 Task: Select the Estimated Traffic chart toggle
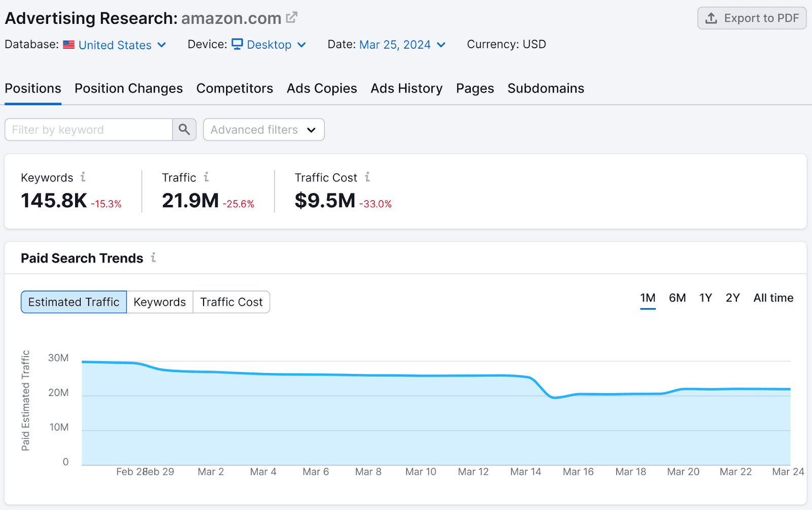(x=73, y=301)
